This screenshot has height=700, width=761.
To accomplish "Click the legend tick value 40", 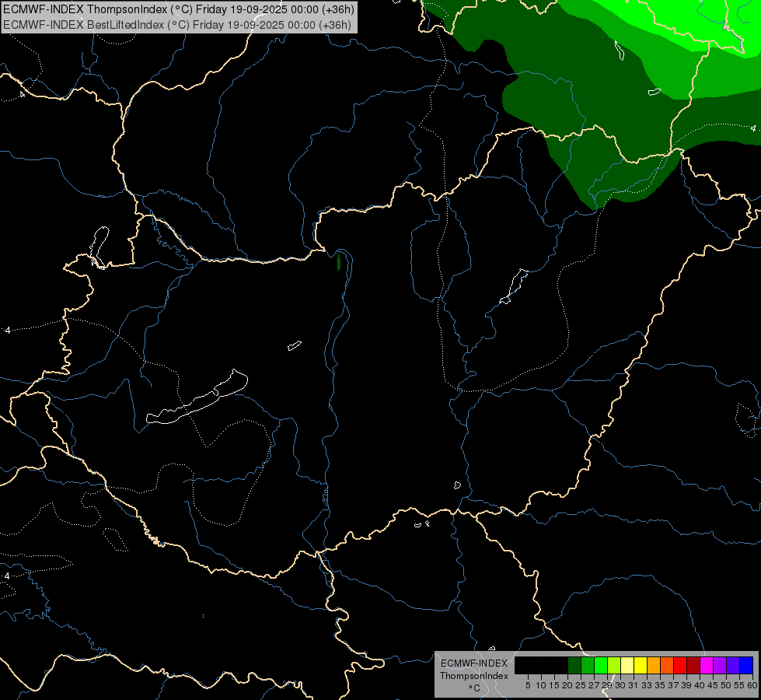I will click(x=700, y=685).
